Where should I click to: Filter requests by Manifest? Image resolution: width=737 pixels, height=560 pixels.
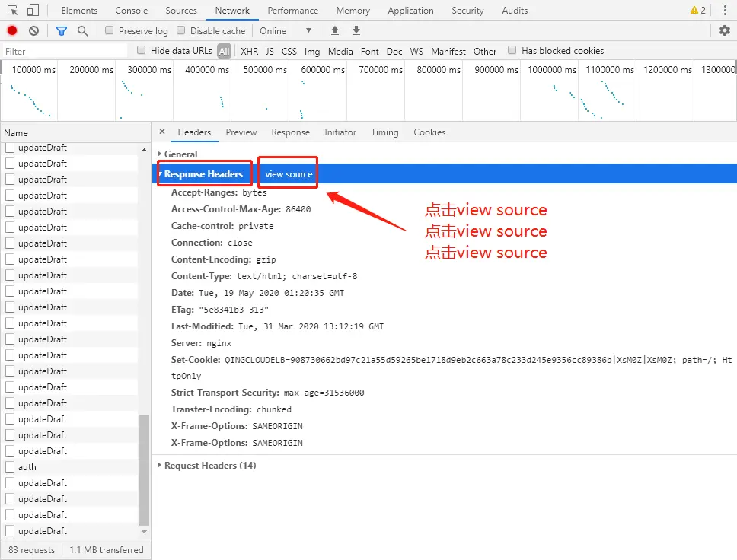coord(448,51)
